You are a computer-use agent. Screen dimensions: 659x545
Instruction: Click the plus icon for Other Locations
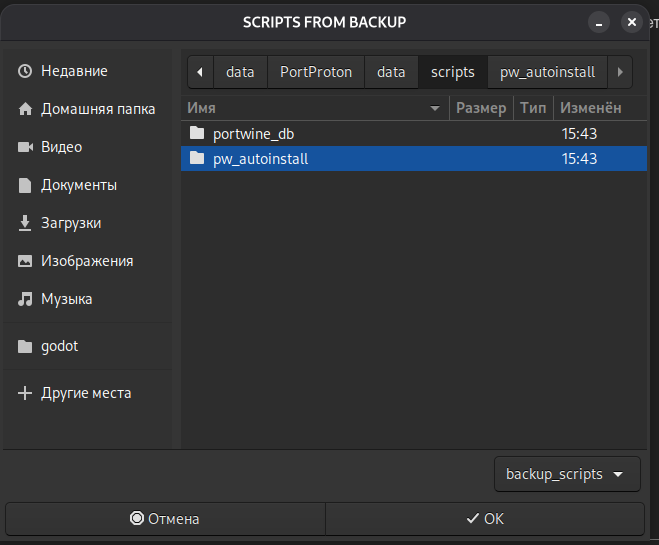[25, 394]
